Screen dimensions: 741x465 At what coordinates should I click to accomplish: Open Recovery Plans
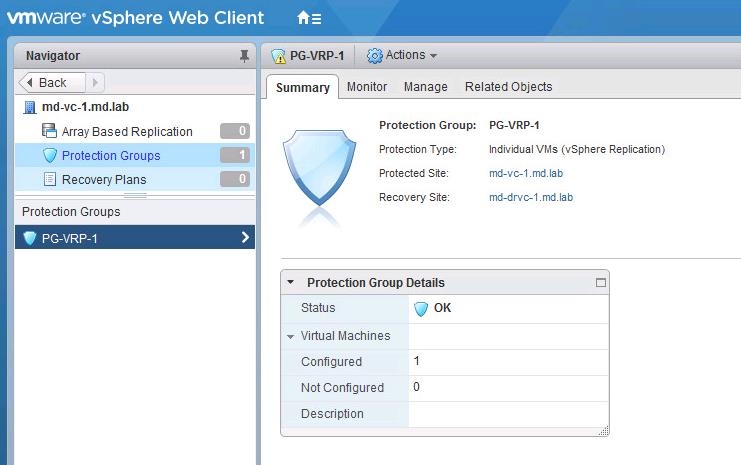[104, 180]
